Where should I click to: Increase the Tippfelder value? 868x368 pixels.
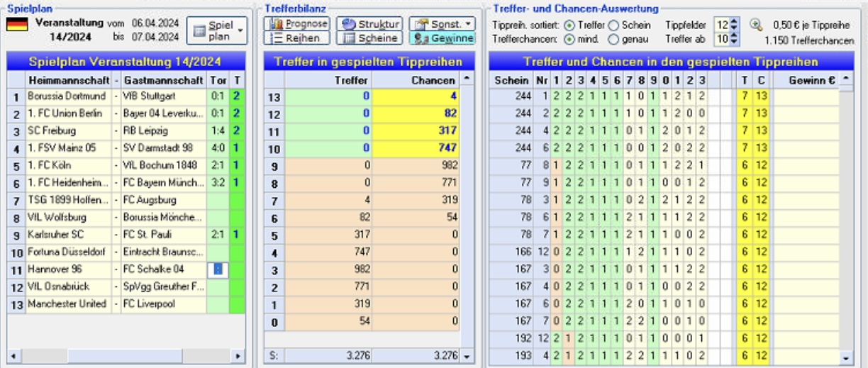pos(734,22)
